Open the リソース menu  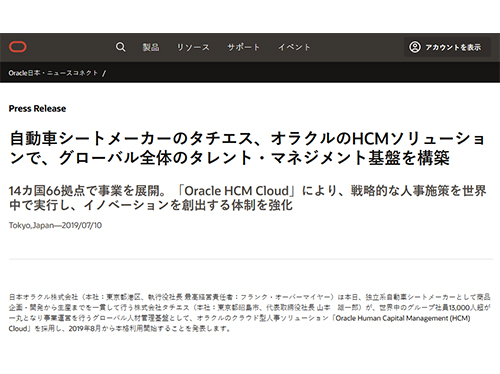pyautogui.click(x=193, y=47)
